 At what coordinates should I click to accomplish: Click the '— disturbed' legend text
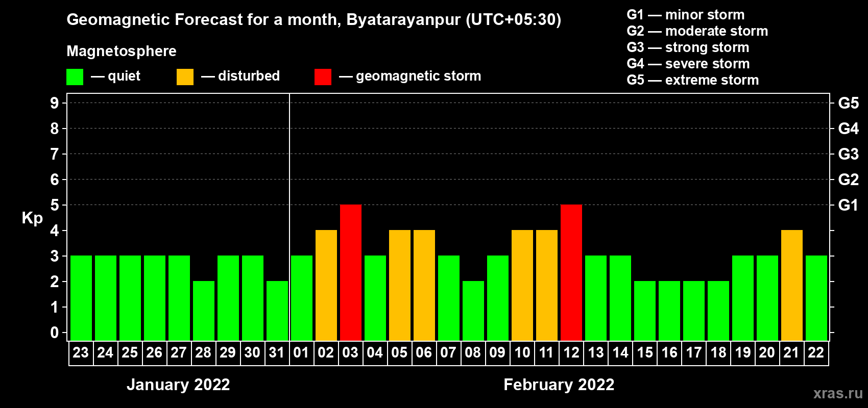coord(240,76)
